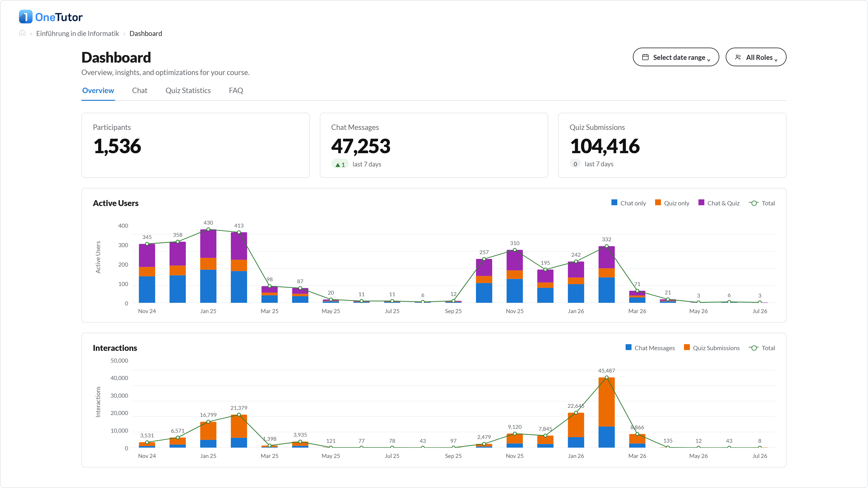Open Einführung in die Informatik breadcrumb
The image size is (868, 488).
coord(78,33)
